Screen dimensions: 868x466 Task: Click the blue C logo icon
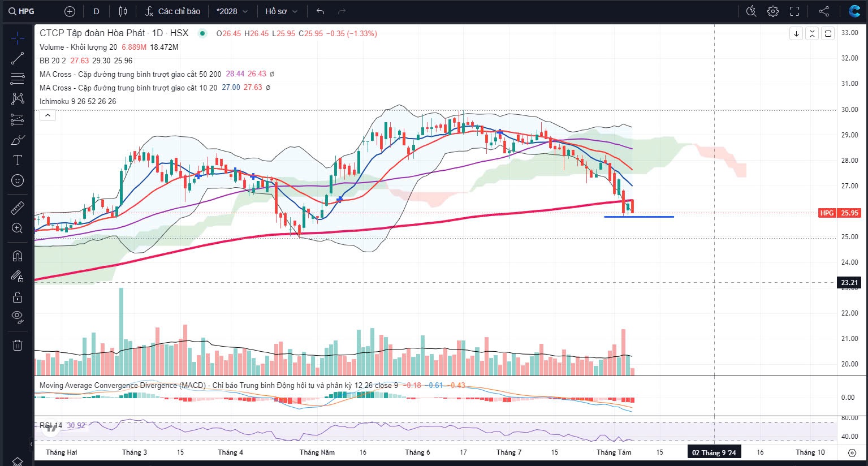pos(854,11)
